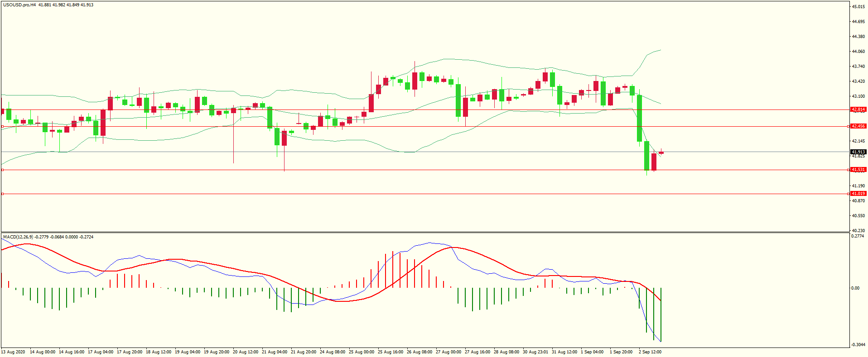Screen dimensions: 868x357
Task: Click the 21 Aug 04:00 time label
Action: pyautogui.click(x=275, y=352)
